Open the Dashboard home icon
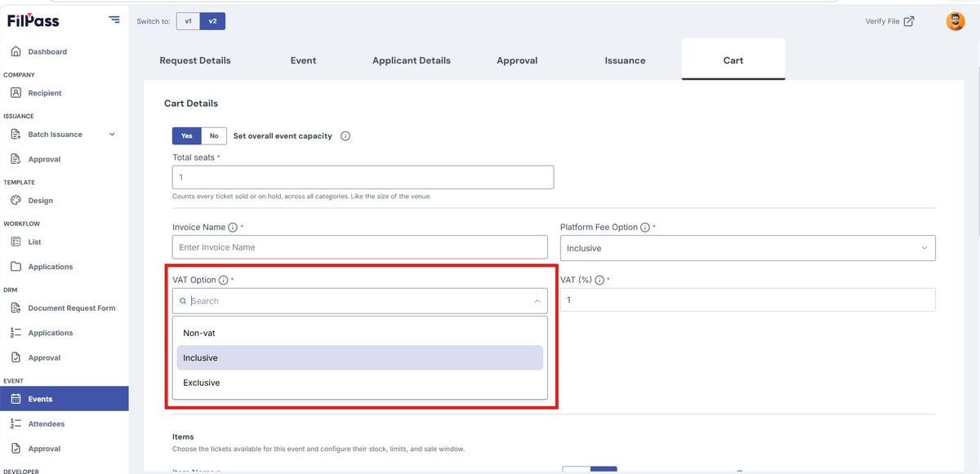This screenshot has width=980, height=474. (x=16, y=51)
